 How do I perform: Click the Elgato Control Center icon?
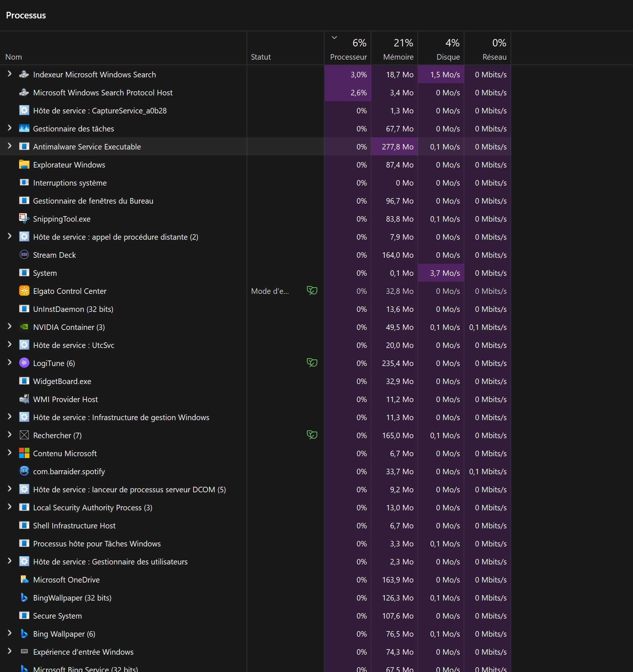[24, 291]
